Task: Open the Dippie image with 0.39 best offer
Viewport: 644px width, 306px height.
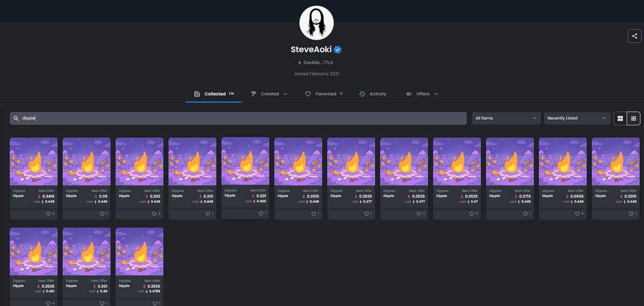Action: [x=86, y=162]
